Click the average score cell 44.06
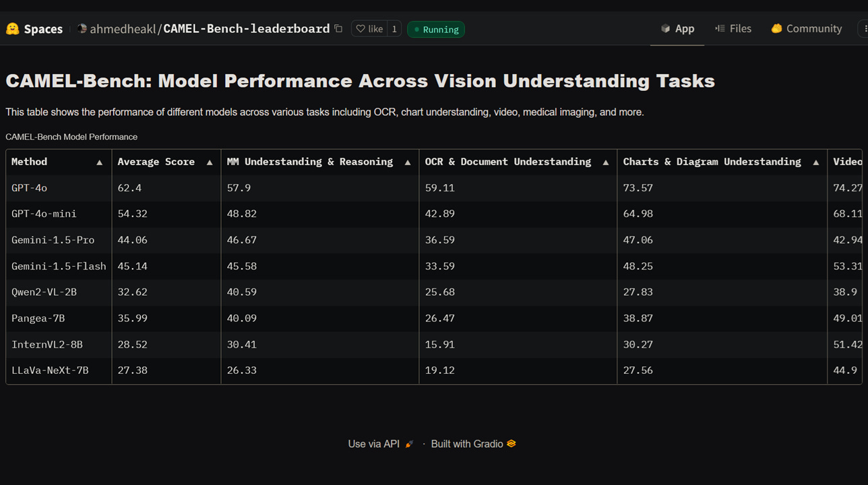Image resolution: width=868 pixels, height=485 pixels. tap(166, 240)
